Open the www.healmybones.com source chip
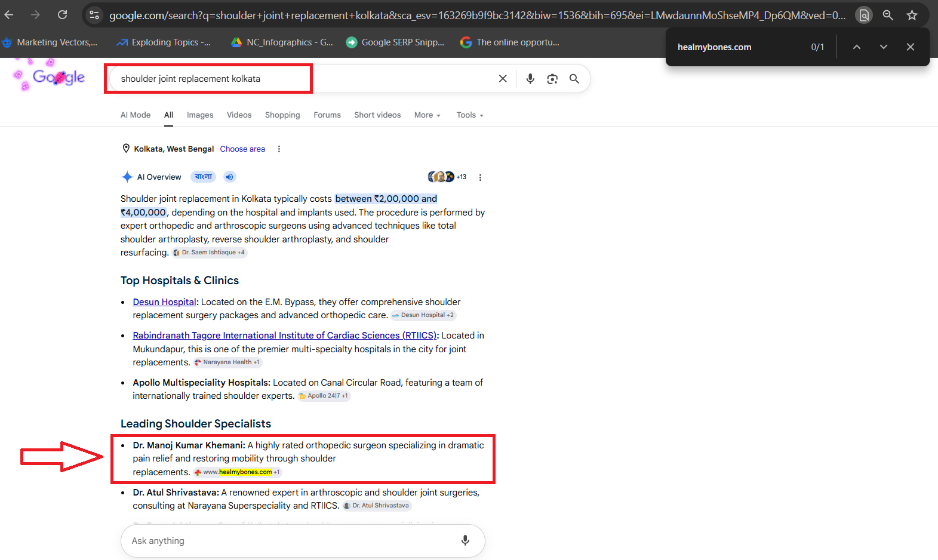 pyautogui.click(x=237, y=472)
